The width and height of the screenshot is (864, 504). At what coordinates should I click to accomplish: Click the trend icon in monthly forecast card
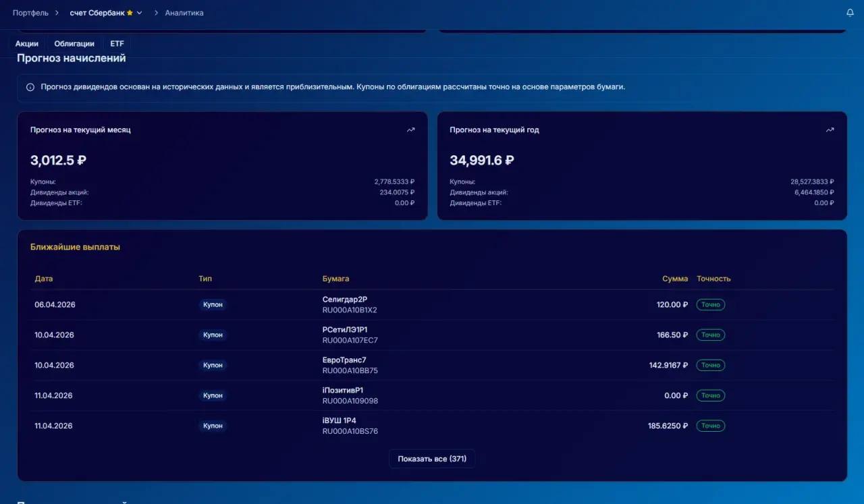coord(410,130)
